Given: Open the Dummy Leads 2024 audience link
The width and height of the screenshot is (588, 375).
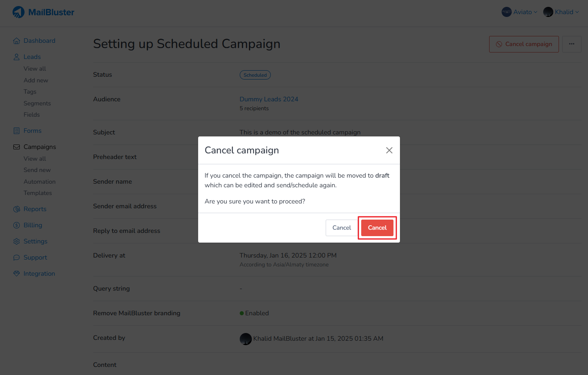Looking at the screenshot, I should tap(269, 99).
